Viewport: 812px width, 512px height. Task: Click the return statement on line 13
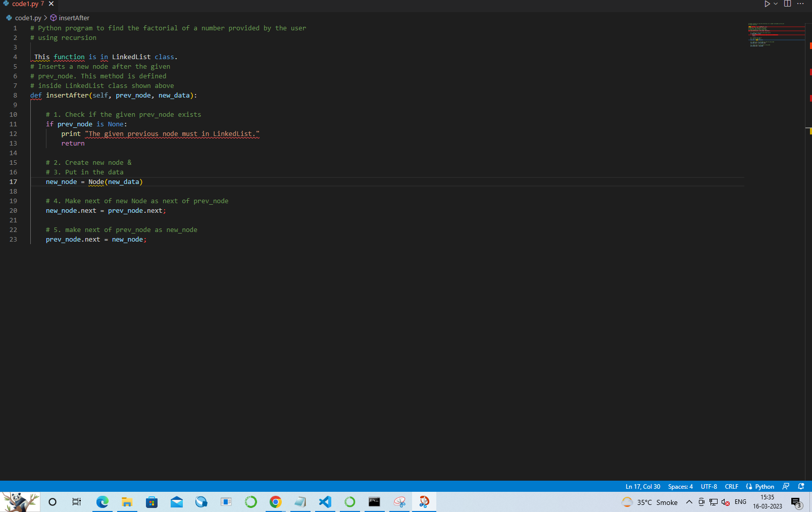(73, 144)
